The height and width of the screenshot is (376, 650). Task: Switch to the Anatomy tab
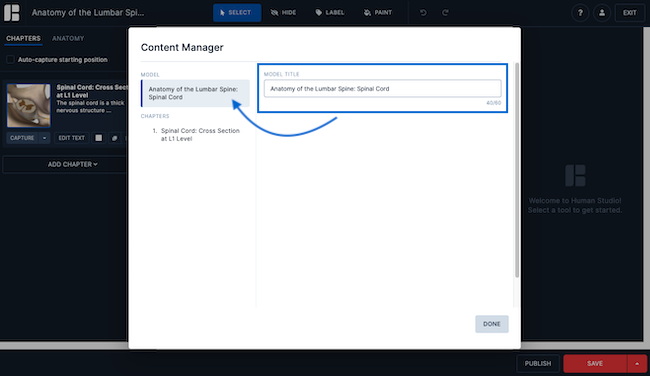click(68, 38)
